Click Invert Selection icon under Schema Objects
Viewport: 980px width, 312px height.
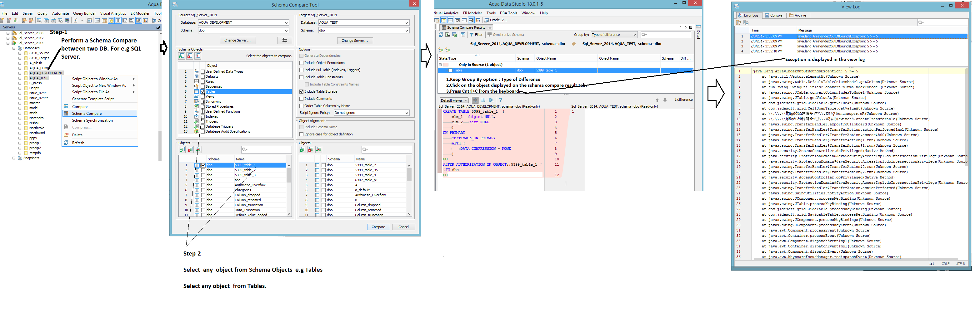click(x=198, y=56)
